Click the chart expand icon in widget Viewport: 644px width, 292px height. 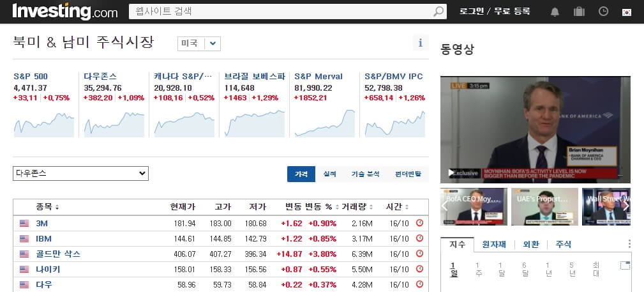[625, 265]
